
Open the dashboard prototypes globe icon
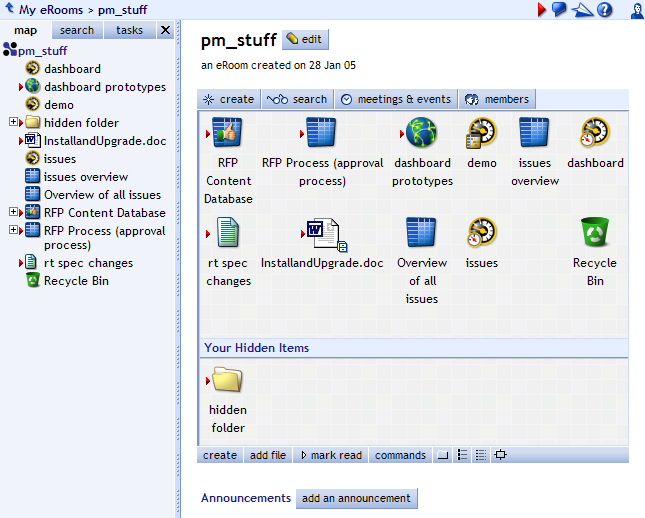(x=422, y=133)
